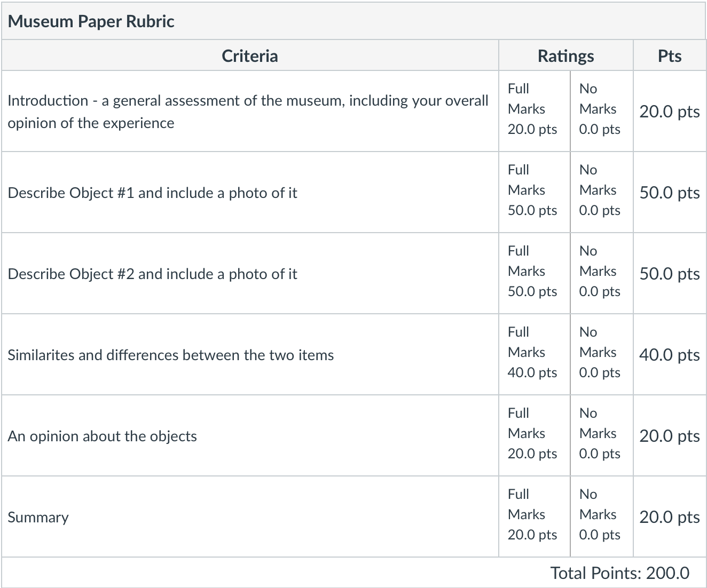The image size is (707, 588).
Task: Pick Full Marks for Describe Object #2
Action: 533,272
